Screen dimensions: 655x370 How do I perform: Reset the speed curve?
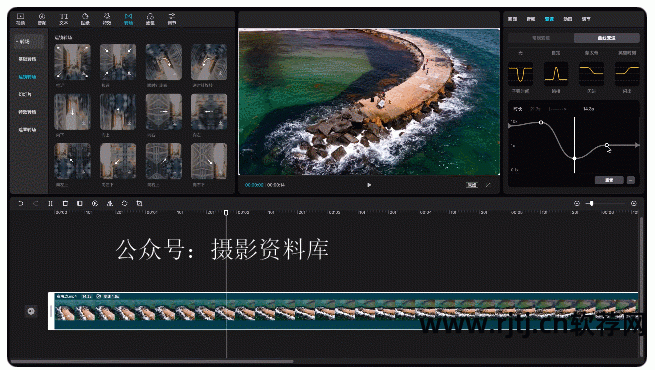tap(609, 180)
